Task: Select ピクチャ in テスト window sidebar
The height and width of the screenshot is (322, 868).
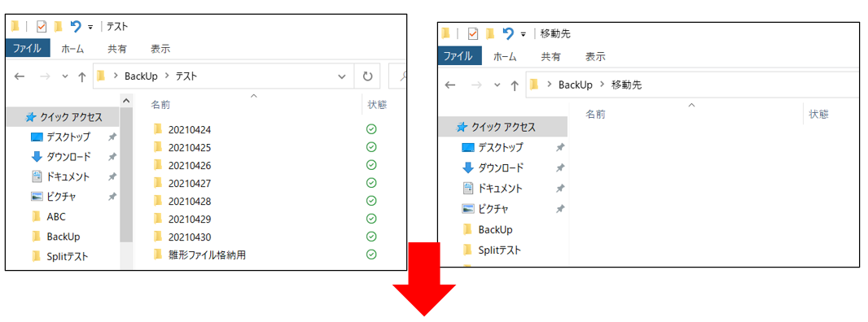Action: (x=61, y=197)
